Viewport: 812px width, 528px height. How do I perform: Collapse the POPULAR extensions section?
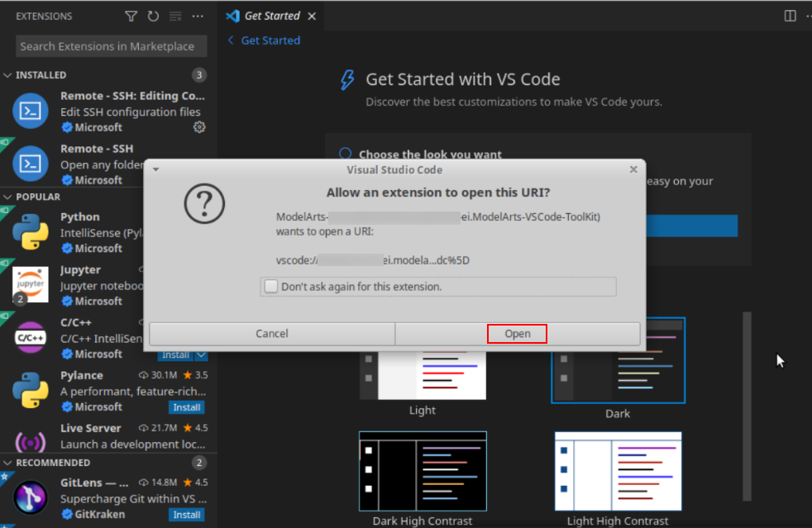click(x=7, y=197)
